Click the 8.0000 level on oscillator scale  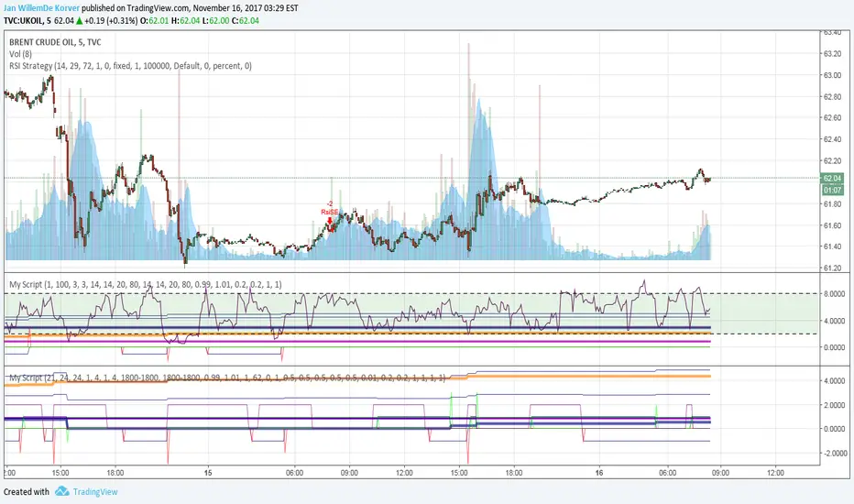[833, 294]
